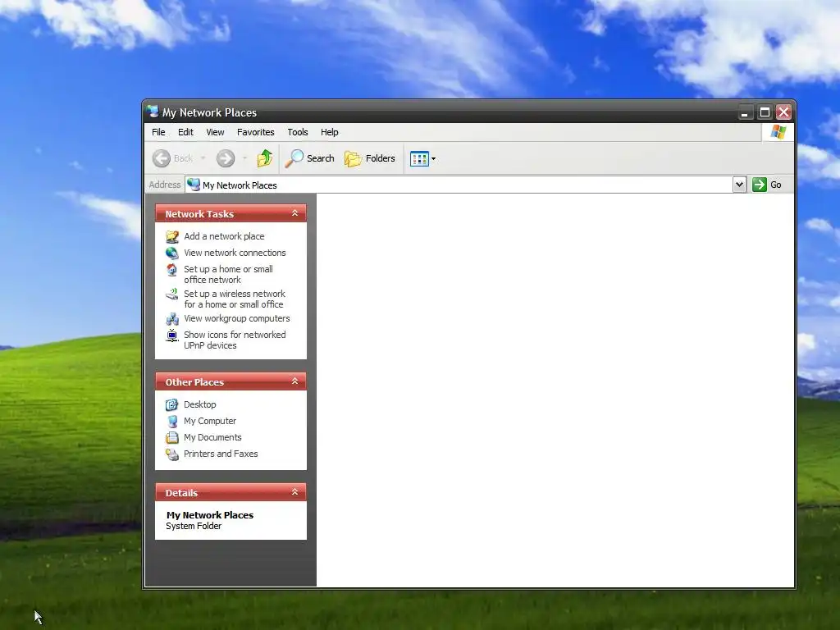Open the Edit menu
Image resolution: width=840 pixels, height=630 pixels.
185,132
